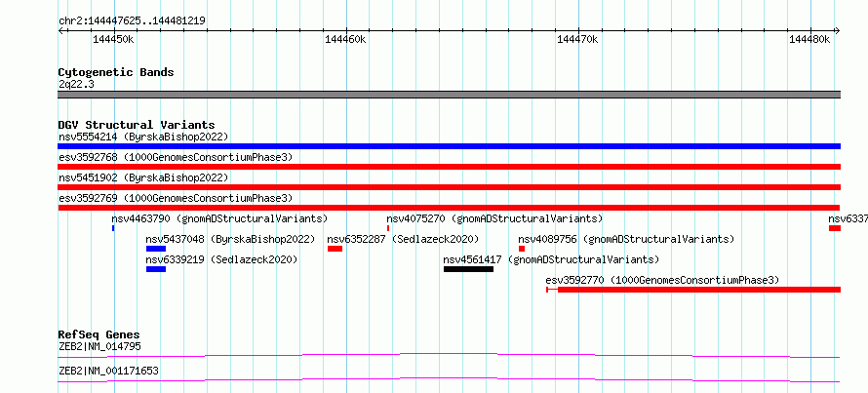The width and height of the screenshot is (868, 393).
Task: Open the nsv5451902 (ByrskaBishop2022) label
Action: tap(143, 177)
